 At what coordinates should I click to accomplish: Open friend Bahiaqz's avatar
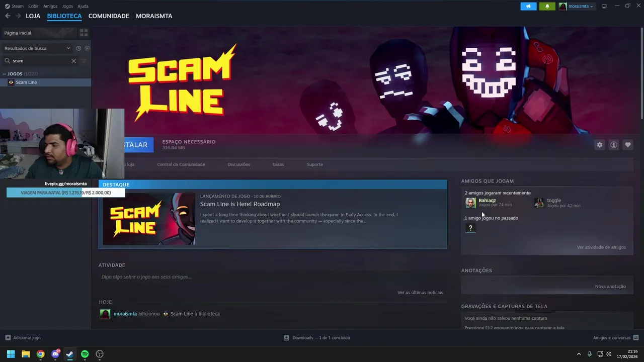pyautogui.click(x=470, y=203)
